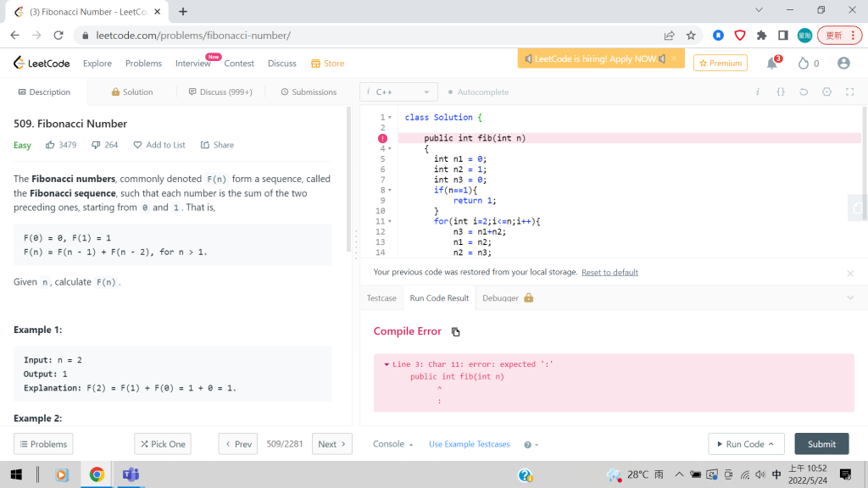This screenshot has height=488, width=868.
Task: Open the notes side panel icon
Action: [858, 208]
